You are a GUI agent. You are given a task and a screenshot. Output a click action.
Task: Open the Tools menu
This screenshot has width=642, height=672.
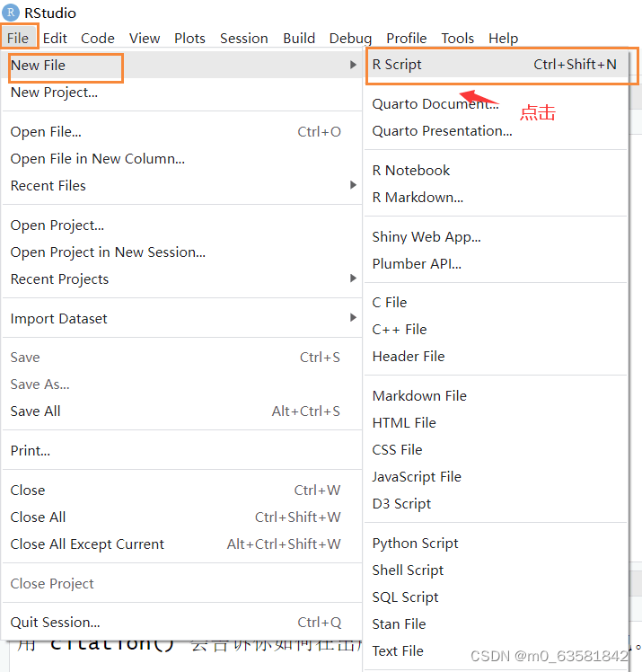click(457, 38)
